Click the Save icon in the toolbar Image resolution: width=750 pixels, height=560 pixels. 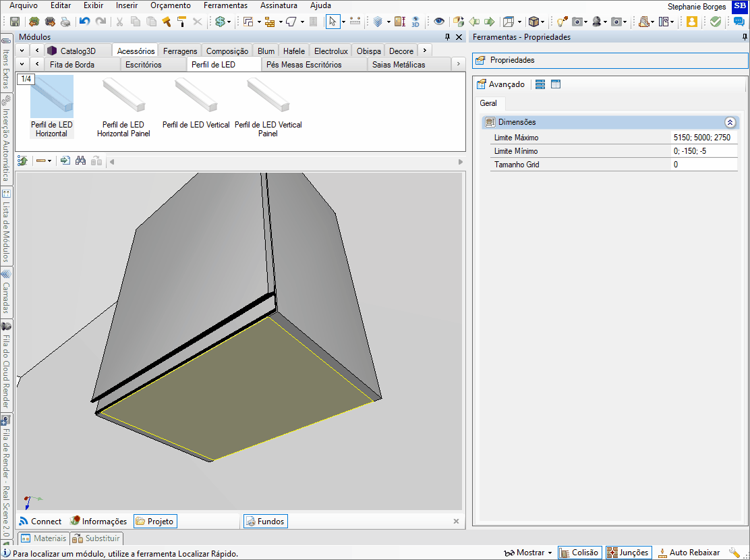(x=15, y=22)
